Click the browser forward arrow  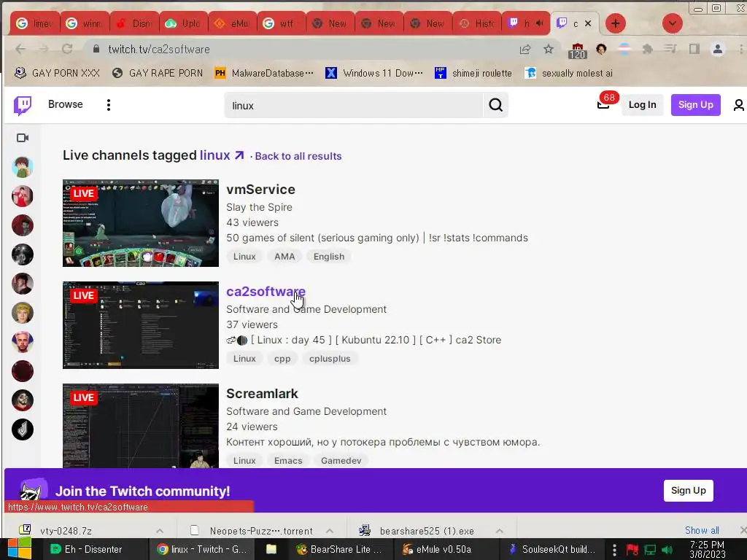click(44, 49)
